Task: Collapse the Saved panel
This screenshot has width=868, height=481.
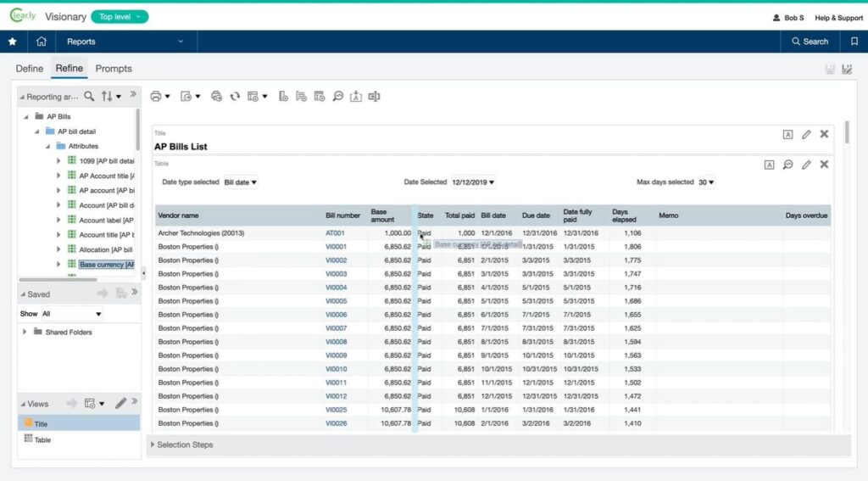Action: point(23,294)
